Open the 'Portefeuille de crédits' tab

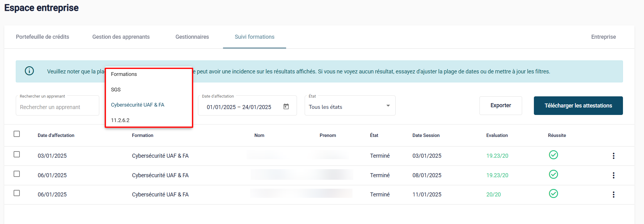(x=43, y=37)
